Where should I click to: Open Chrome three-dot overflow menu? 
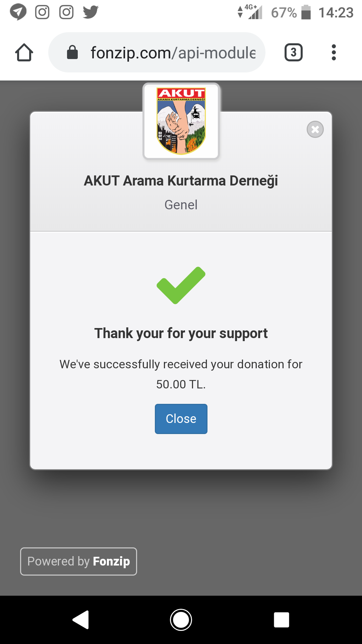(x=334, y=52)
